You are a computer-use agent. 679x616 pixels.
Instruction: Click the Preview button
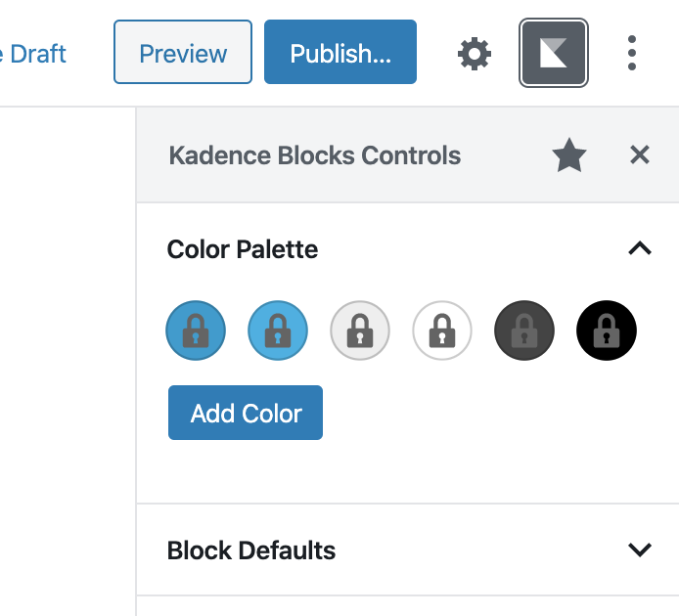[183, 52]
